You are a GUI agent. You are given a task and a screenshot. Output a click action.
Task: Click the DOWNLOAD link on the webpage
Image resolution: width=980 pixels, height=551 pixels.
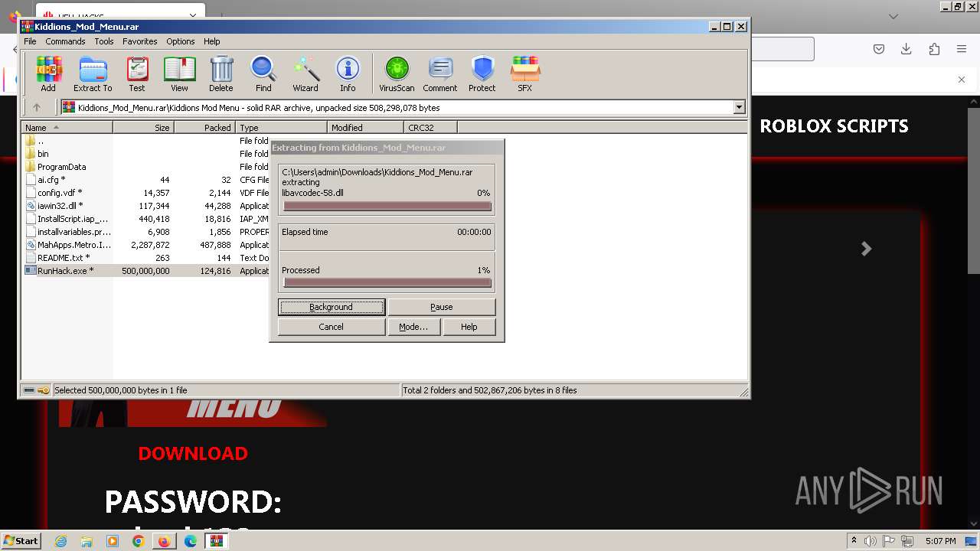(x=193, y=453)
